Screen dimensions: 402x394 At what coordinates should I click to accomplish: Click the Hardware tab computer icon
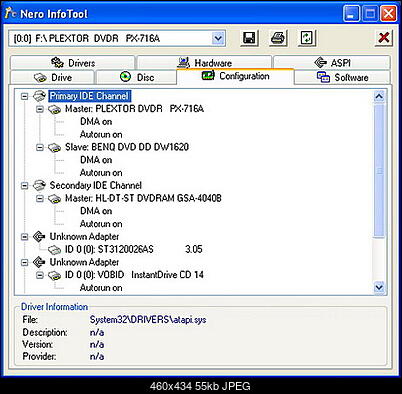click(184, 62)
